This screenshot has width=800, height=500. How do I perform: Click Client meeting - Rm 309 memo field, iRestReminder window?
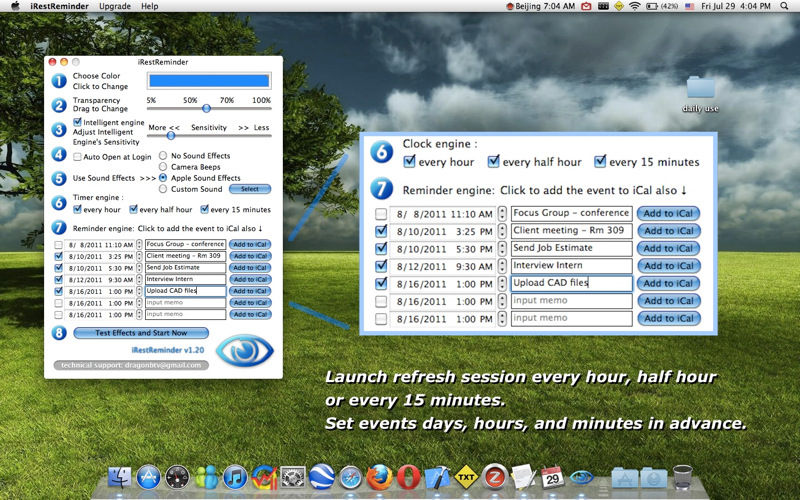coord(185,256)
